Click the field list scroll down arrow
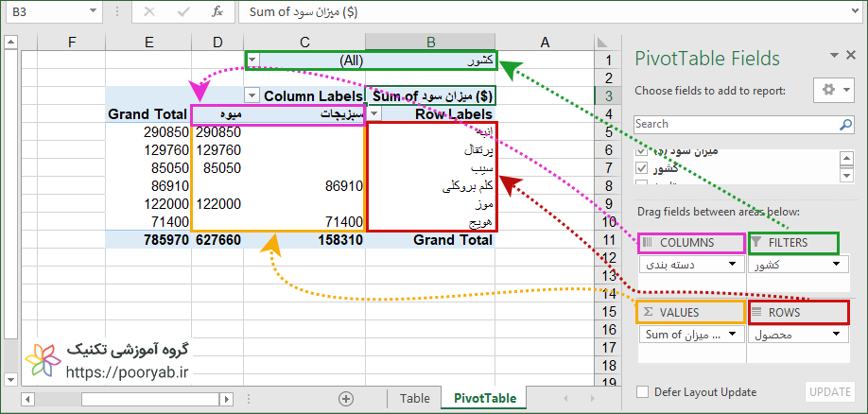The image size is (868, 414). 846,176
